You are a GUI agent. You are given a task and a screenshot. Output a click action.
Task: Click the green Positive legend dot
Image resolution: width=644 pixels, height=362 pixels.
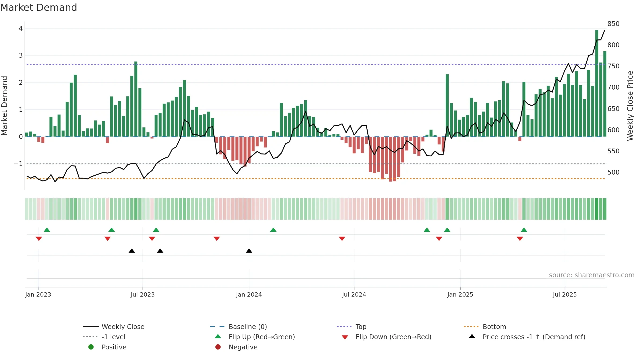pyautogui.click(x=91, y=347)
